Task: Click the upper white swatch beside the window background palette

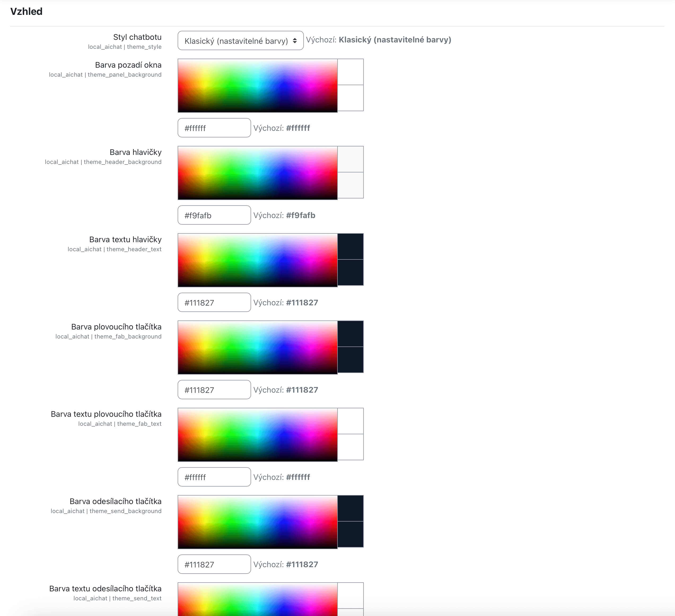Action: pos(350,72)
